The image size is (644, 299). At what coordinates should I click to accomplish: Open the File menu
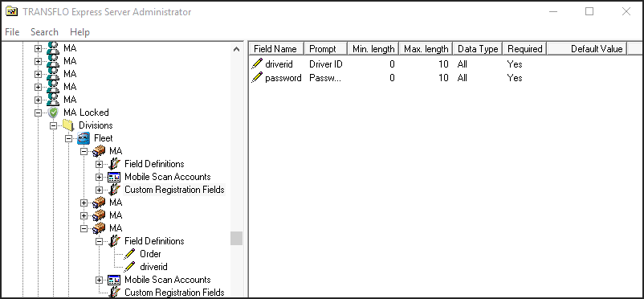(x=12, y=31)
